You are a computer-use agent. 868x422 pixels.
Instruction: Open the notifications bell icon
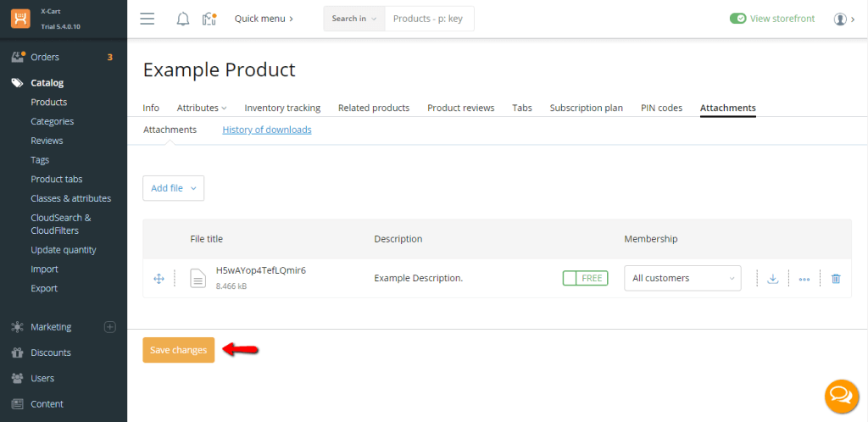[183, 19]
